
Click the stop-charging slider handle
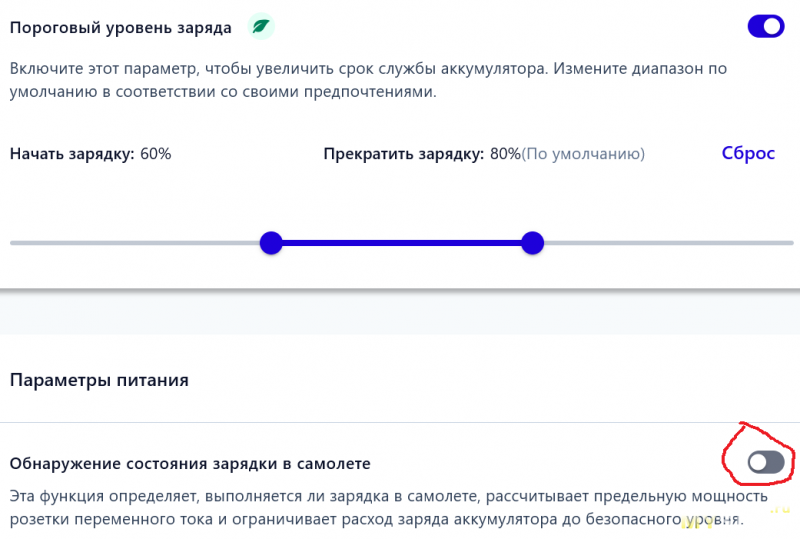[x=532, y=243]
